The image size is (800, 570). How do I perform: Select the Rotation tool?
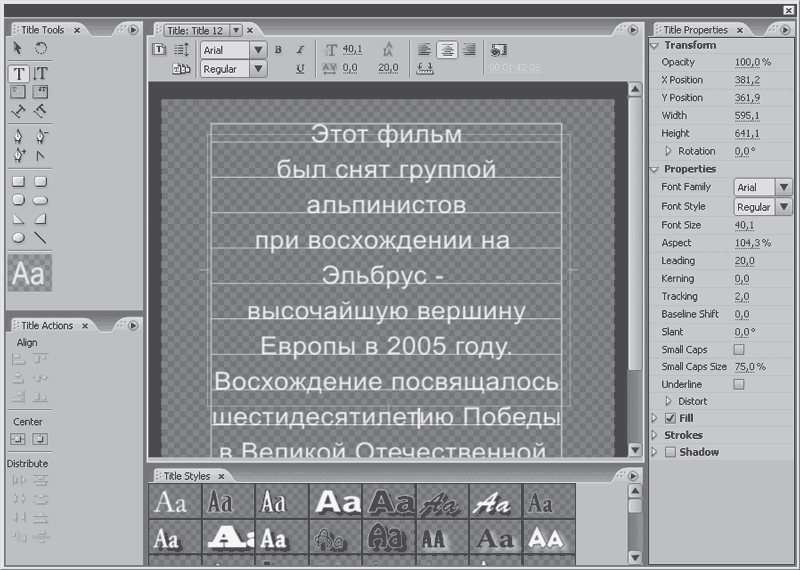point(40,48)
